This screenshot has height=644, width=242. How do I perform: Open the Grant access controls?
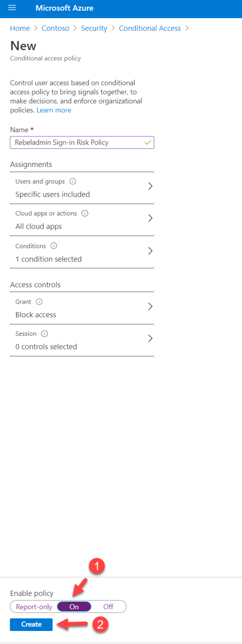click(x=150, y=306)
